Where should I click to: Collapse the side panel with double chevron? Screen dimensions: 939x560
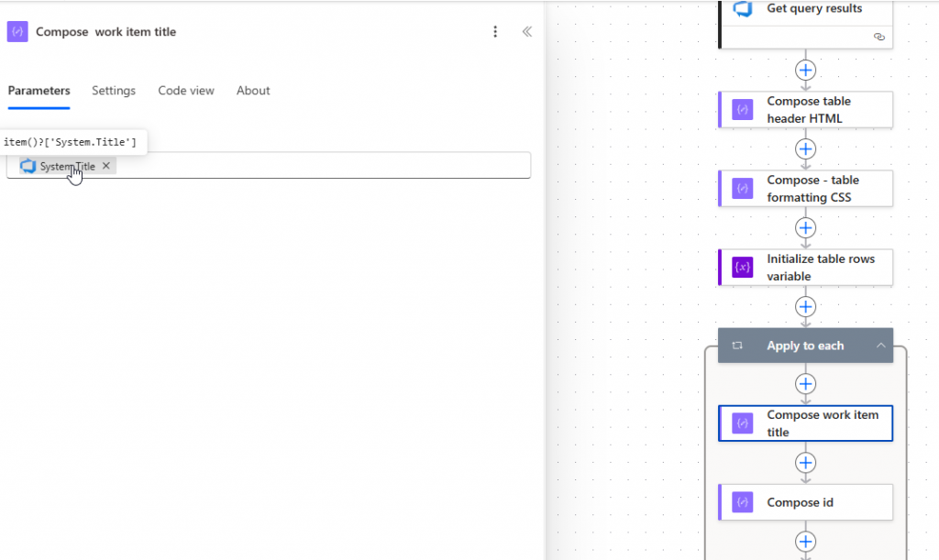(x=527, y=32)
